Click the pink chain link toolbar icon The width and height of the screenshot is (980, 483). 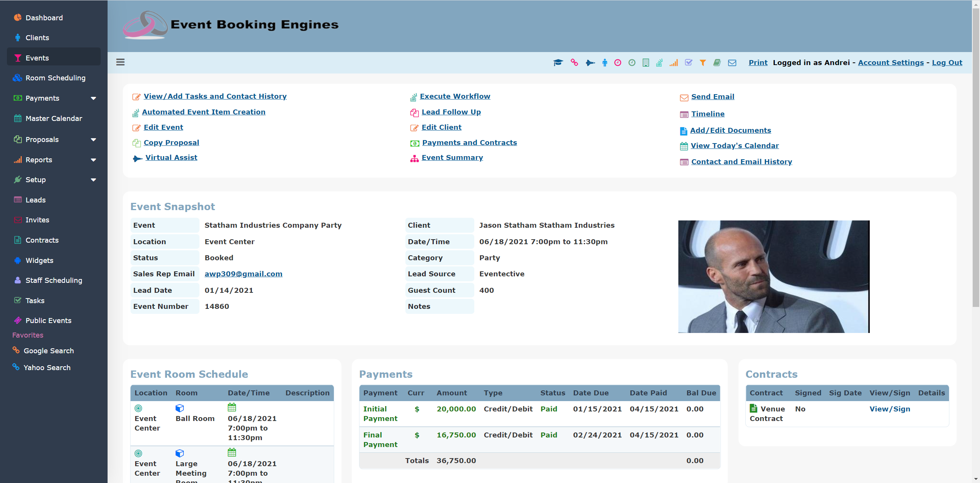click(574, 63)
